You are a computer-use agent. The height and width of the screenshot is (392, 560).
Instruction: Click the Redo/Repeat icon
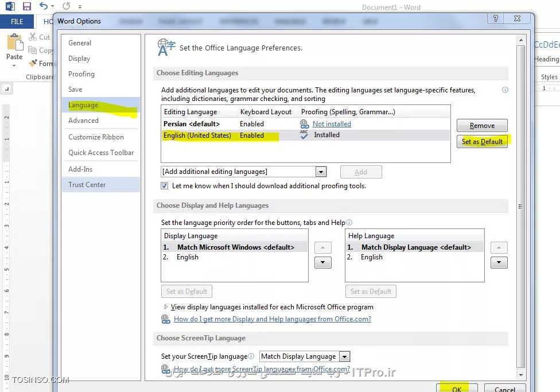(66, 6)
